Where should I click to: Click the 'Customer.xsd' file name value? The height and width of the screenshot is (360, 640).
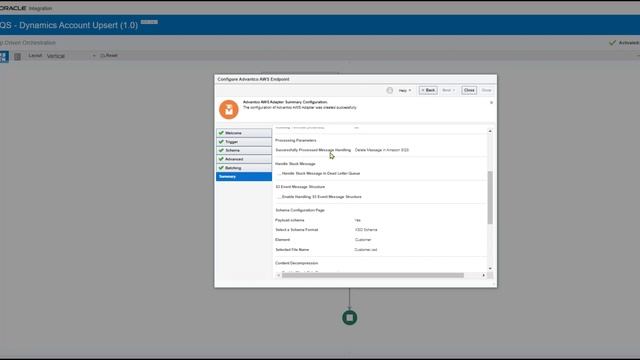(366, 249)
